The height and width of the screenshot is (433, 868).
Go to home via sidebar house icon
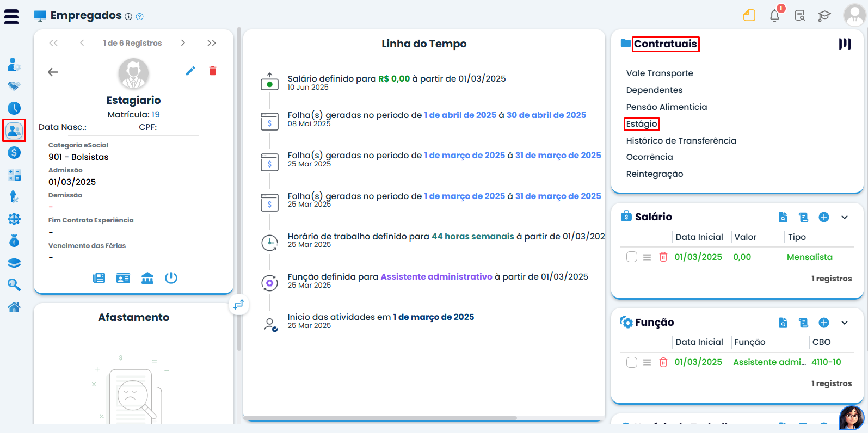tap(14, 307)
